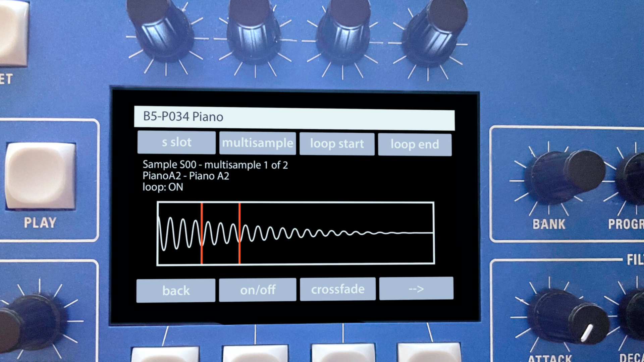The height and width of the screenshot is (362, 644).
Task: Click the 'loop: ON' status text
Action: pos(163,187)
